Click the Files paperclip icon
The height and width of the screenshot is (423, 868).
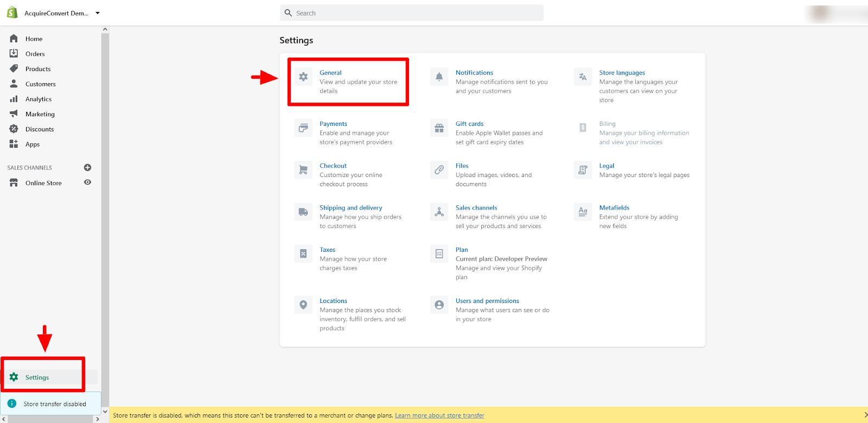pos(439,170)
